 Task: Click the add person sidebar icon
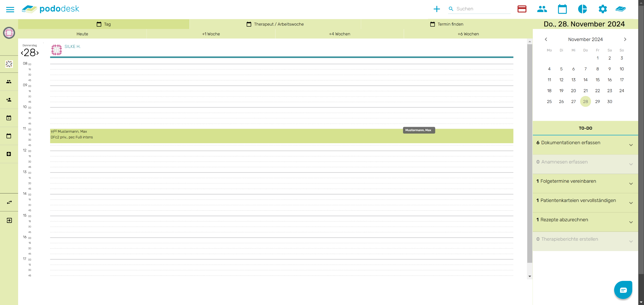(x=9, y=100)
